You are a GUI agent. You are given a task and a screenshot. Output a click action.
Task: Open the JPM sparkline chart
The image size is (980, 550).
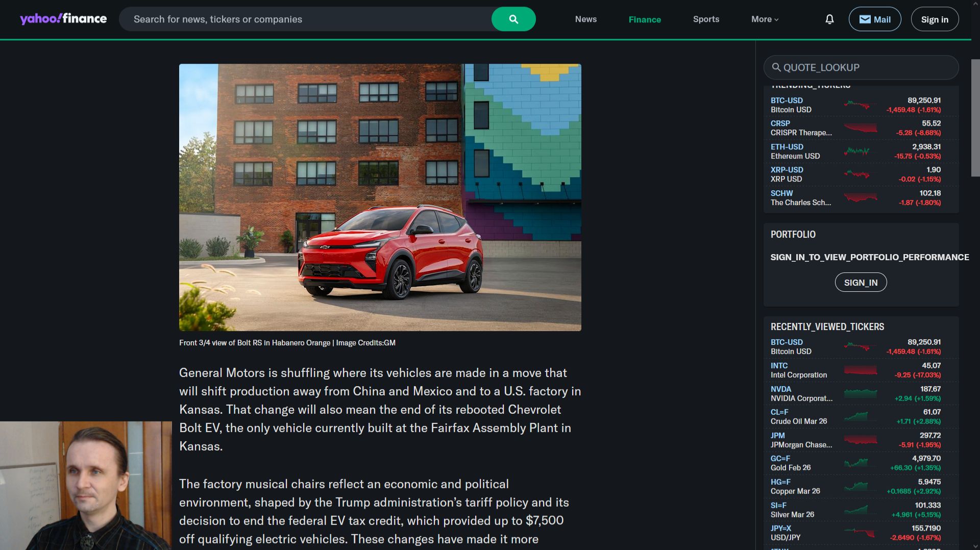pyautogui.click(x=861, y=440)
